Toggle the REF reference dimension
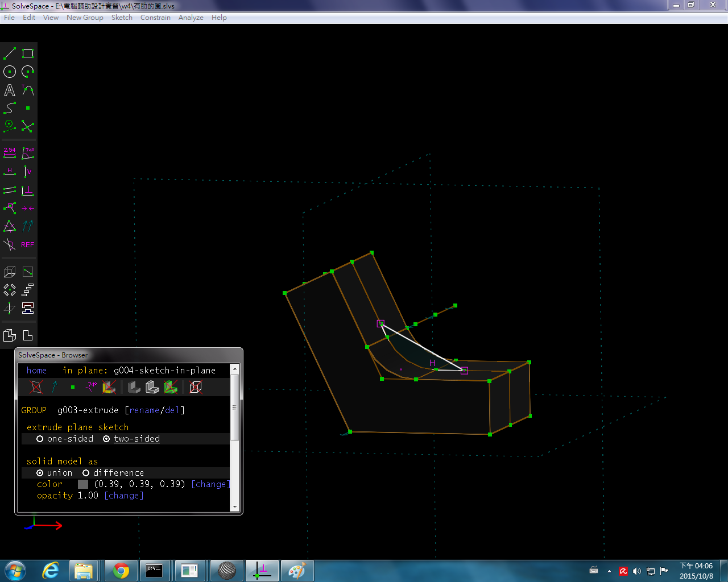 [x=28, y=244]
